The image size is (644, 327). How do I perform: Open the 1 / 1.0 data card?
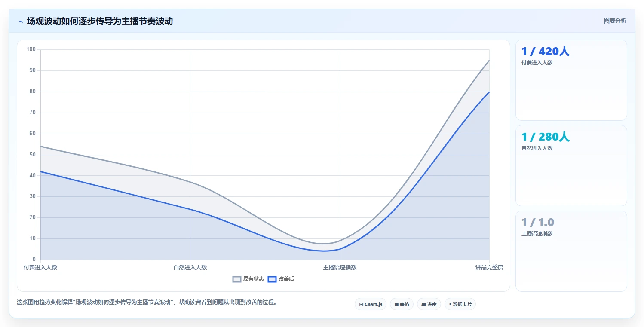(571, 251)
